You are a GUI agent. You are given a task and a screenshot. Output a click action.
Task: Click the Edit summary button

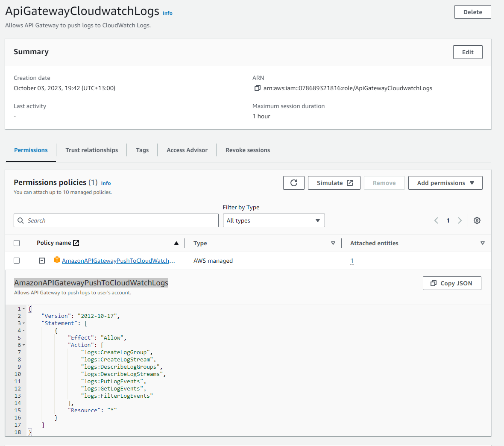[x=468, y=52]
